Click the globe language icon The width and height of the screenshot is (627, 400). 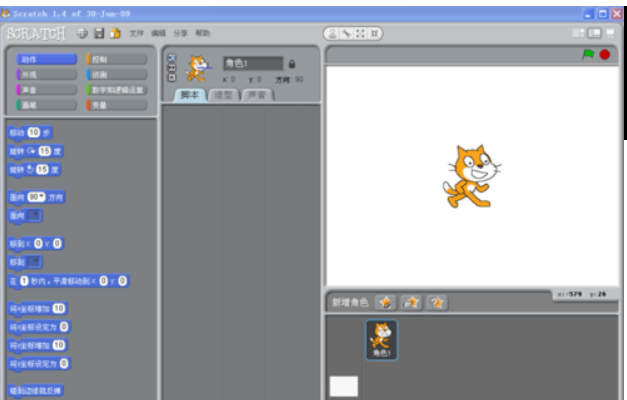pos(82,33)
